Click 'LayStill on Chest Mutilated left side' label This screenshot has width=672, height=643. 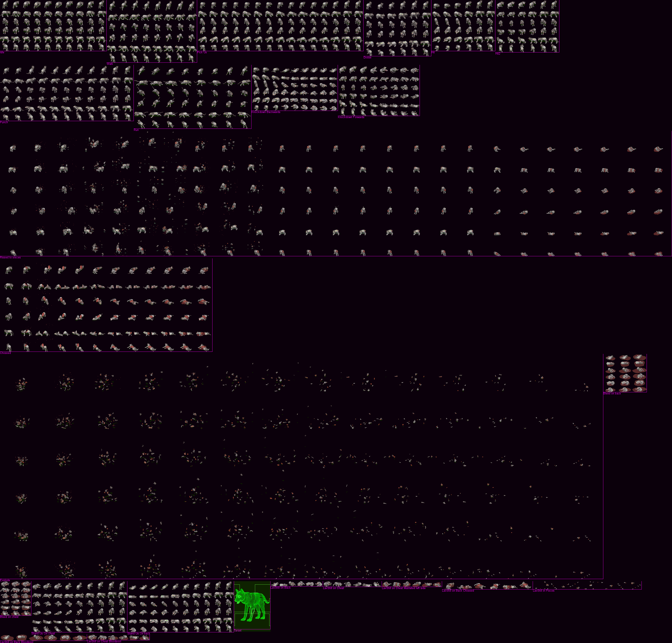point(404,588)
